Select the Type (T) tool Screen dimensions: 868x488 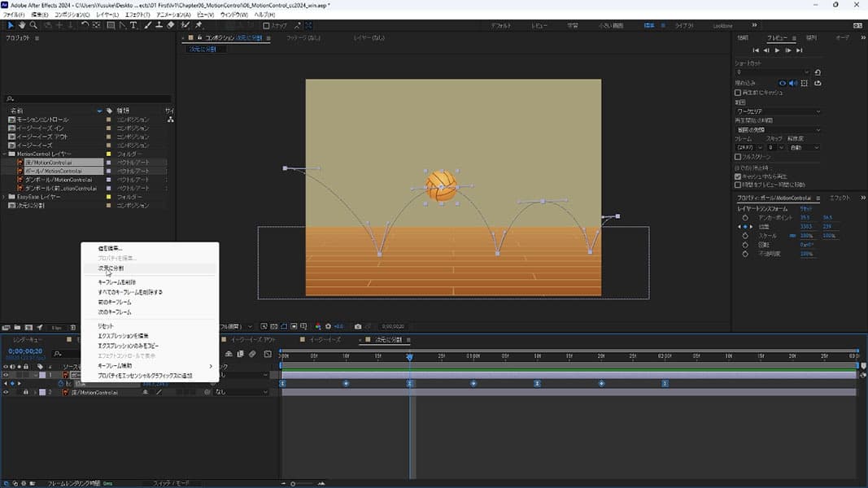click(x=133, y=25)
